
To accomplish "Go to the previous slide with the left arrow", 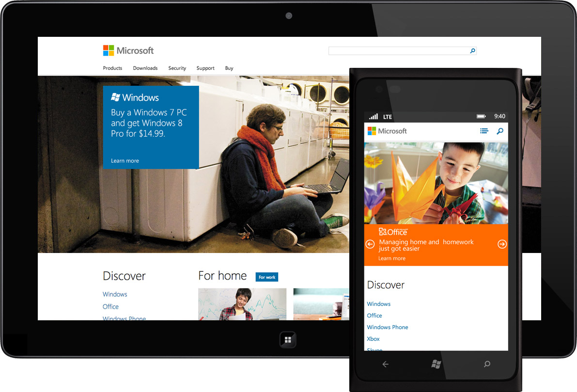I will pos(370,244).
